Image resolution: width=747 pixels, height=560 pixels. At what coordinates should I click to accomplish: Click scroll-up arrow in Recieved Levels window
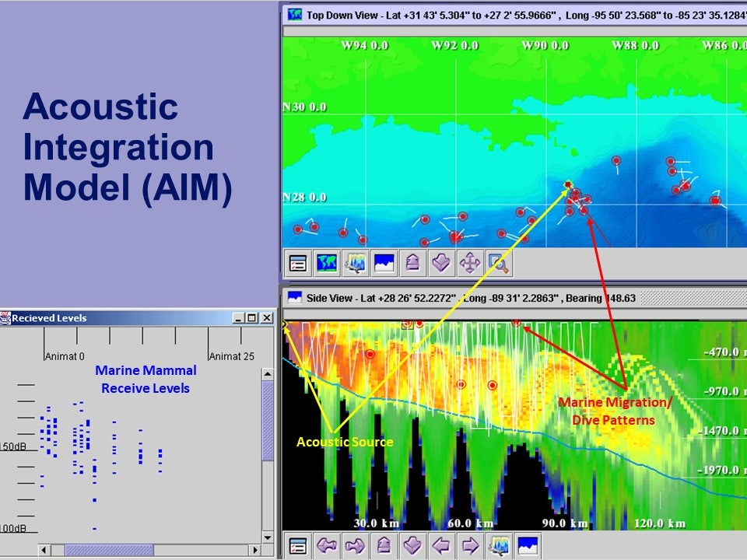click(267, 375)
